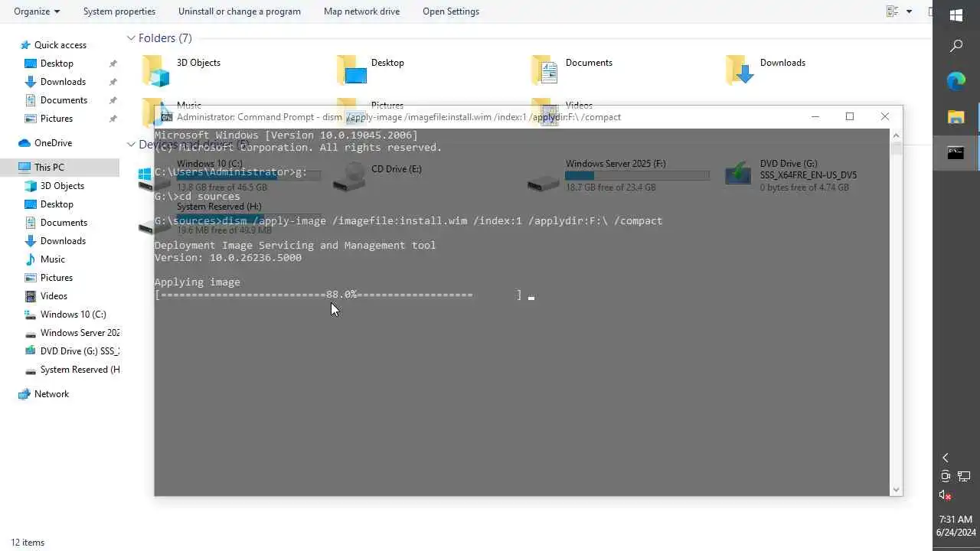Screen dimensions: 980x551
Task: Select Map network drive
Action: pos(361,11)
